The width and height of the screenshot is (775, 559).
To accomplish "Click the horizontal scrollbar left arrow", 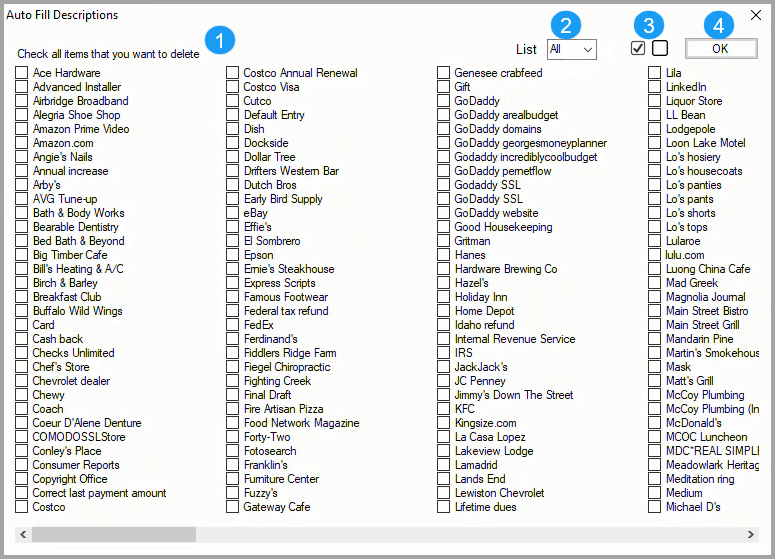I will point(23,534).
